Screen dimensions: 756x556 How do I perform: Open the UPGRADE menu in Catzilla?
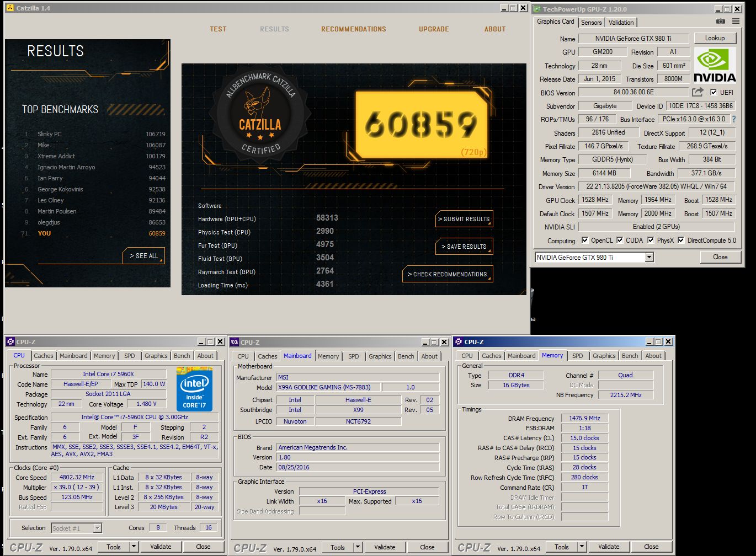pyautogui.click(x=434, y=29)
